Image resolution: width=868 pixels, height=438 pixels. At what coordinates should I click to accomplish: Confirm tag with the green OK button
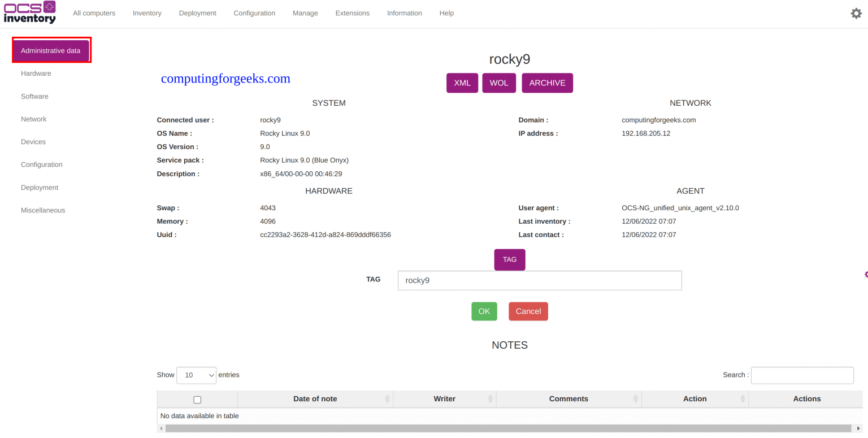[484, 311]
